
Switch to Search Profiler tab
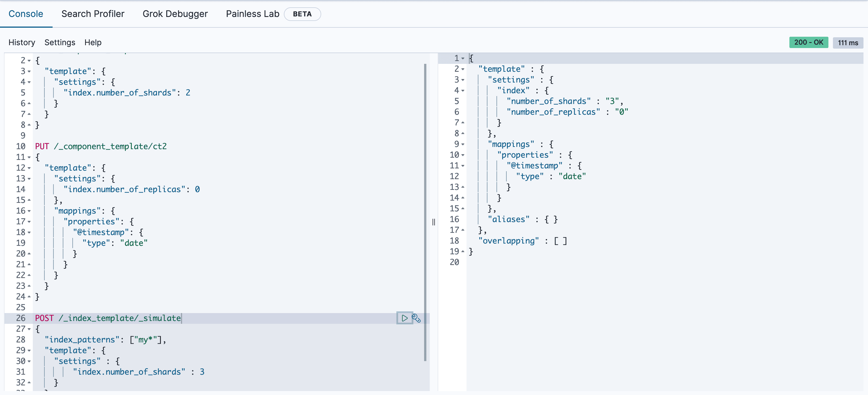[x=93, y=14]
